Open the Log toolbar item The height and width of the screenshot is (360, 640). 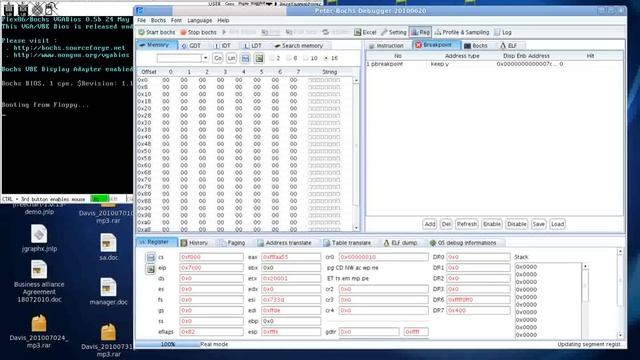coord(503,32)
